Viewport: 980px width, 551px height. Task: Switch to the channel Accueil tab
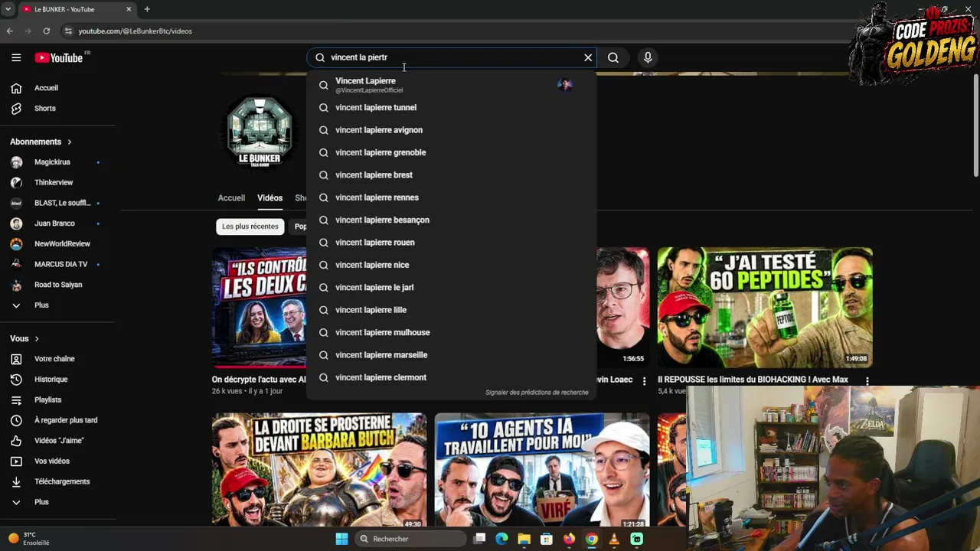(231, 198)
